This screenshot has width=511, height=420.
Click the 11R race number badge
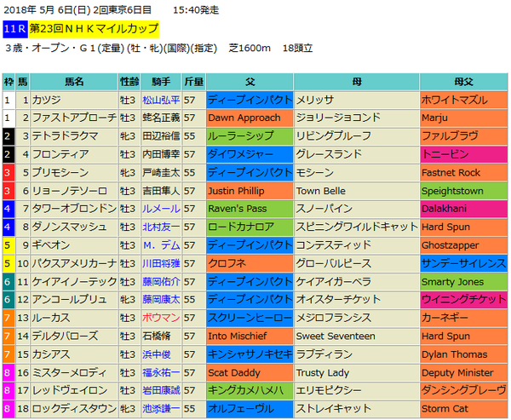pos(15,29)
